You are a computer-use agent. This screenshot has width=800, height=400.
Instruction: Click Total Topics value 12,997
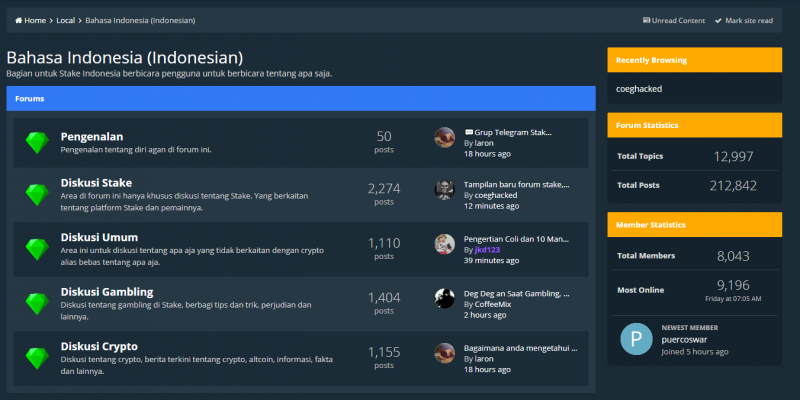733,156
